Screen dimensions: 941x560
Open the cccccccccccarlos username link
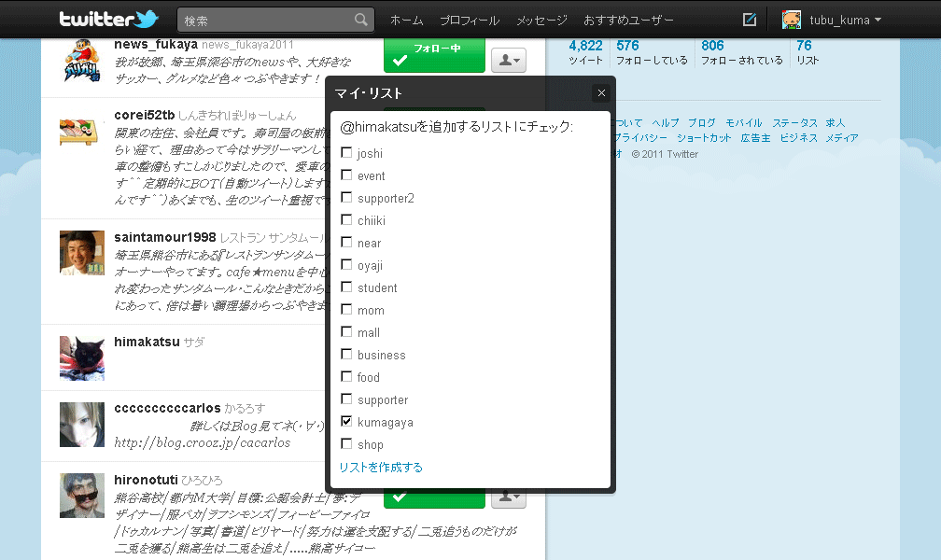[x=167, y=408]
